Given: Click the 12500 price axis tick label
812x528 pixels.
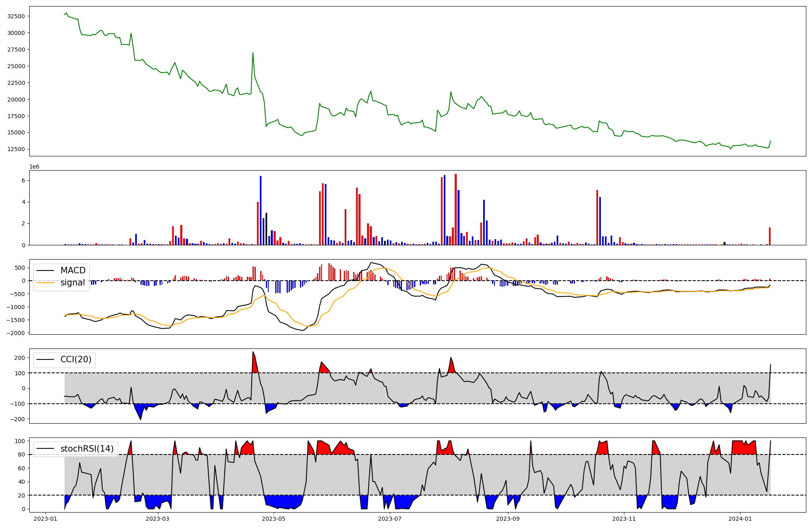Looking at the screenshot, I should coord(16,149).
